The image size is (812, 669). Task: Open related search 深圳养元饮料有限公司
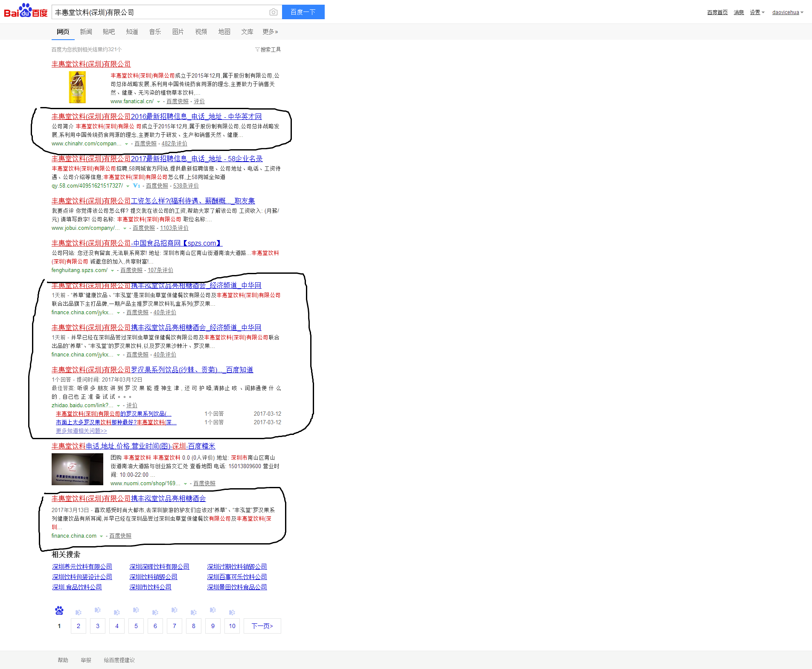click(x=82, y=567)
